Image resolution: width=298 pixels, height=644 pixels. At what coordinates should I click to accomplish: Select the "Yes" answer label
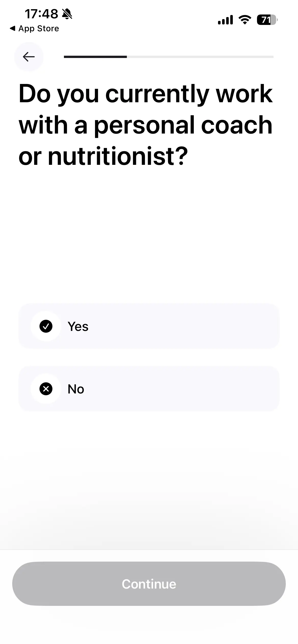(78, 326)
